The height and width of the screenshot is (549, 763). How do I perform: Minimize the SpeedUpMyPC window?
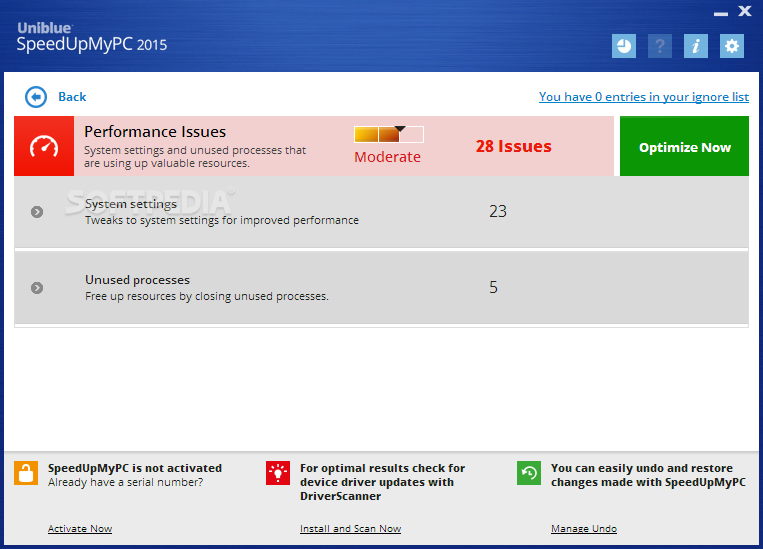(x=721, y=14)
